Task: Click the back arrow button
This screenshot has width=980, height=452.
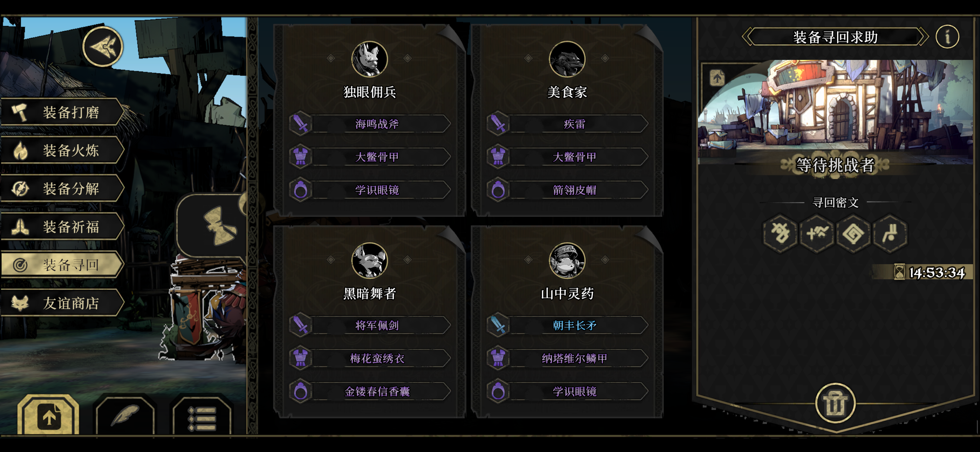Action: (103, 46)
